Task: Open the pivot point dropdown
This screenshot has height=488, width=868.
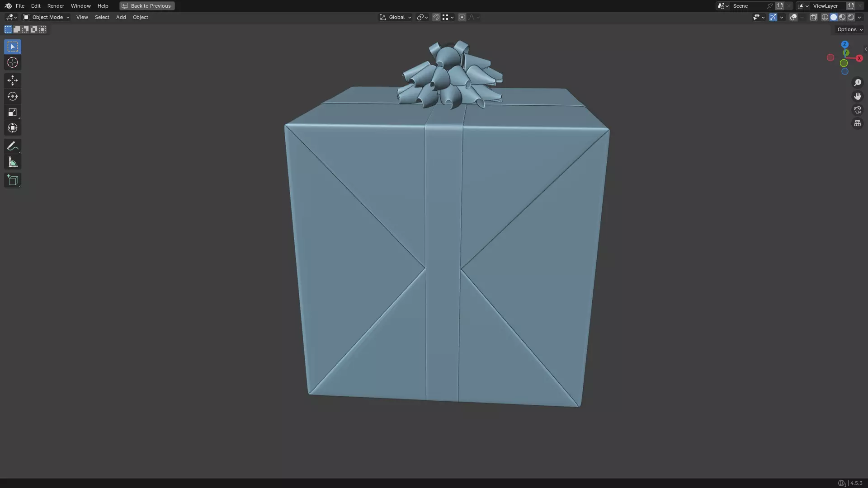Action: [x=422, y=17]
